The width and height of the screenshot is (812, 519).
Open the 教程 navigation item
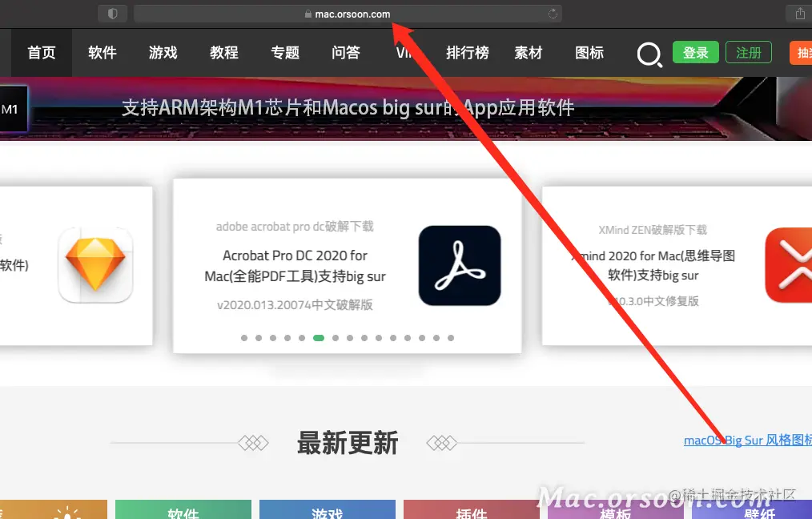click(224, 53)
